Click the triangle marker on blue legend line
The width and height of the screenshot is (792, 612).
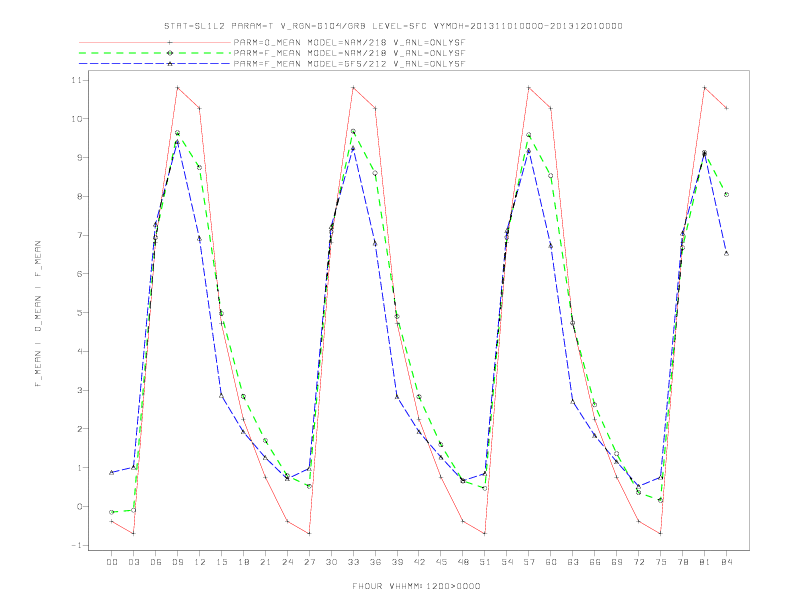170,64
